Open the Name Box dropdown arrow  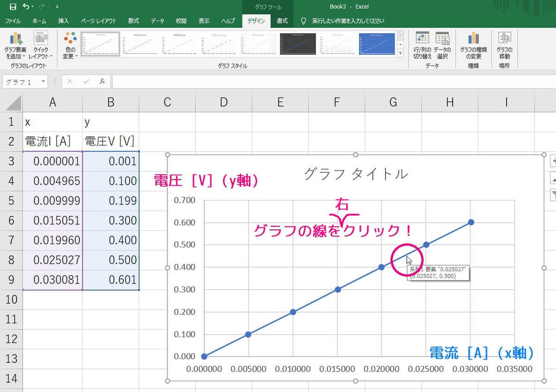click(43, 82)
